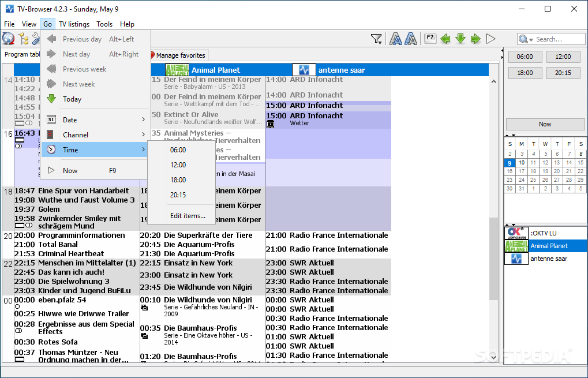Open the File menu
Screen dimensions: 588x378
tap(9, 24)
